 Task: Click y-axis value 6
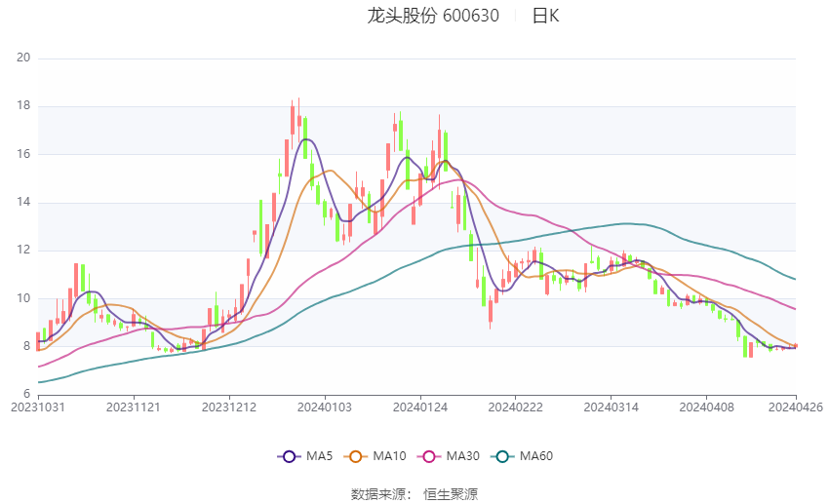click(x=26, y=394)
